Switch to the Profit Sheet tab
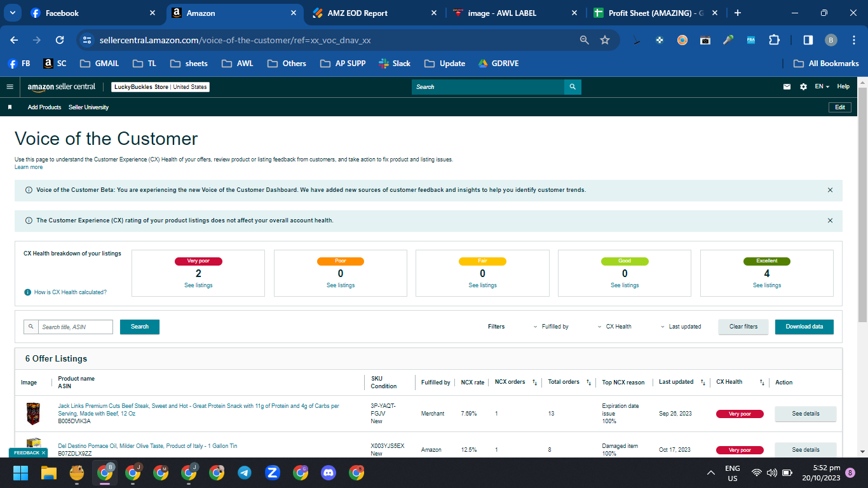This screenshot has height=488, width=868. (655, 13)
